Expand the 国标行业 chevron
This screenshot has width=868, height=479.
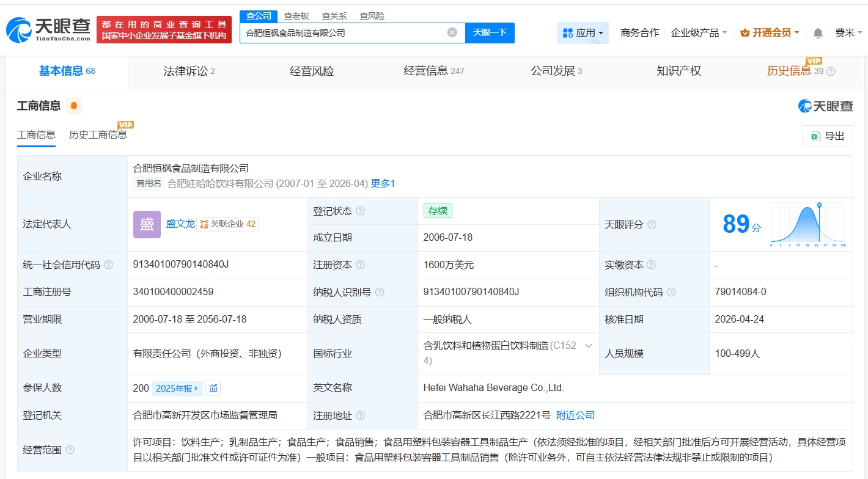589,346
